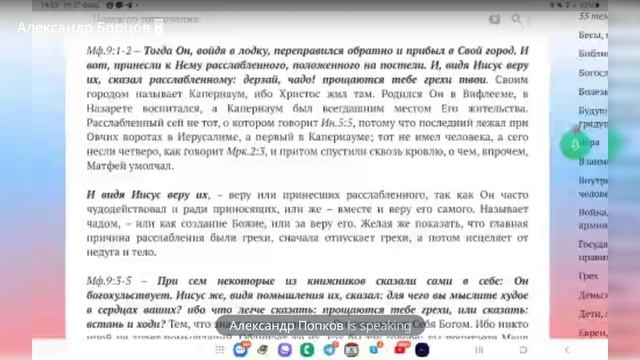Open the Gallery picture app icon
640x360 pixels.
point(351,350)
